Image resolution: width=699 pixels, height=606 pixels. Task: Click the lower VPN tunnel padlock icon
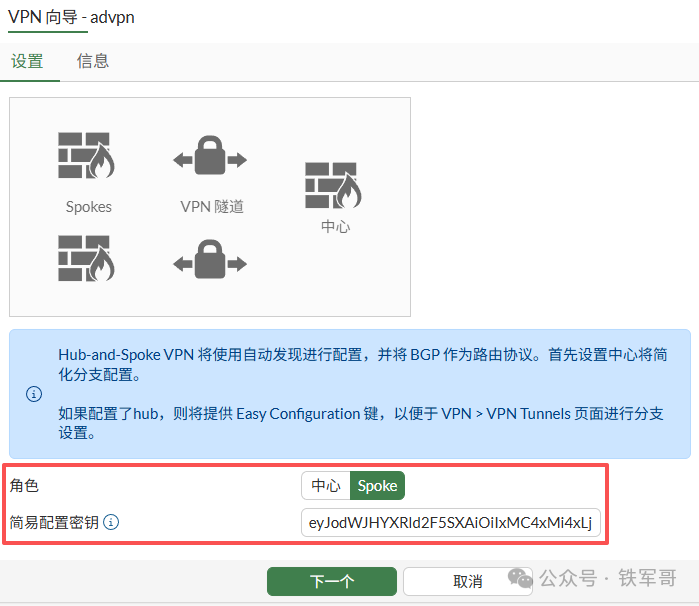pyautogui.click(x=210, y=259)
